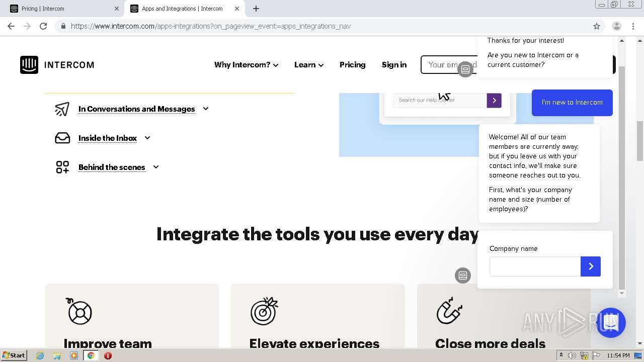Open the Chrome profile avatar menu

(617, 26)
